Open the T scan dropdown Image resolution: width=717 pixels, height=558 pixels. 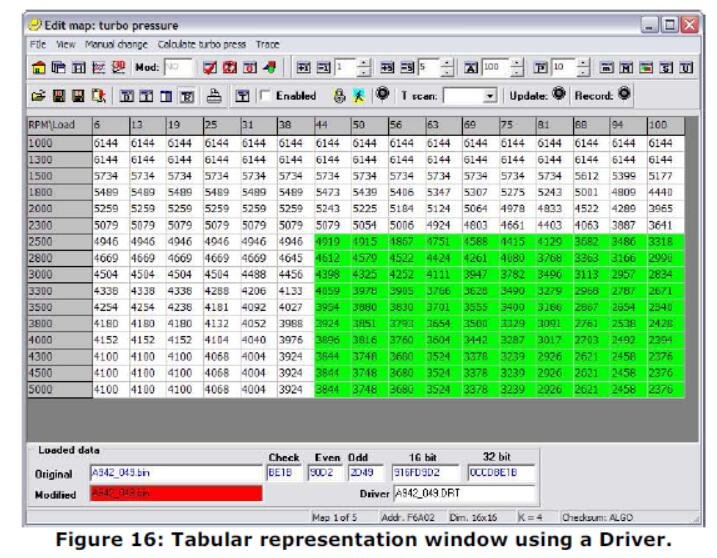(489, 96)
